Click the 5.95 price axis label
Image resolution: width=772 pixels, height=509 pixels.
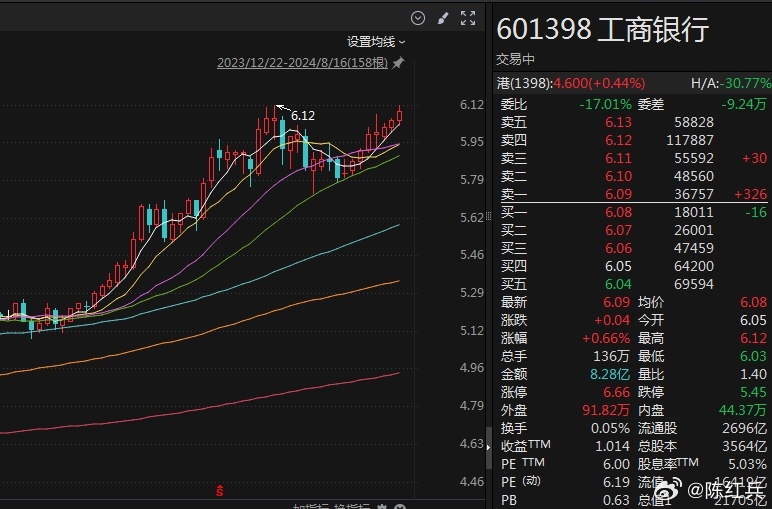[472, 142]
